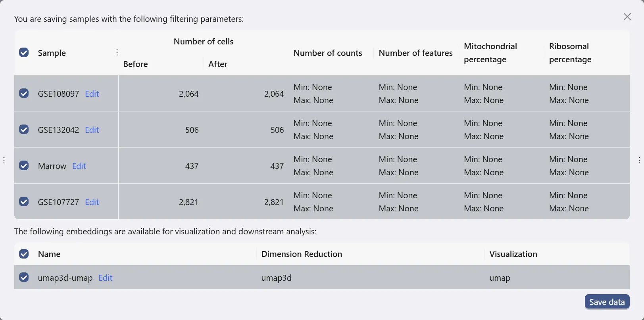Close the save samples dialog

click(x=627, y=17)
